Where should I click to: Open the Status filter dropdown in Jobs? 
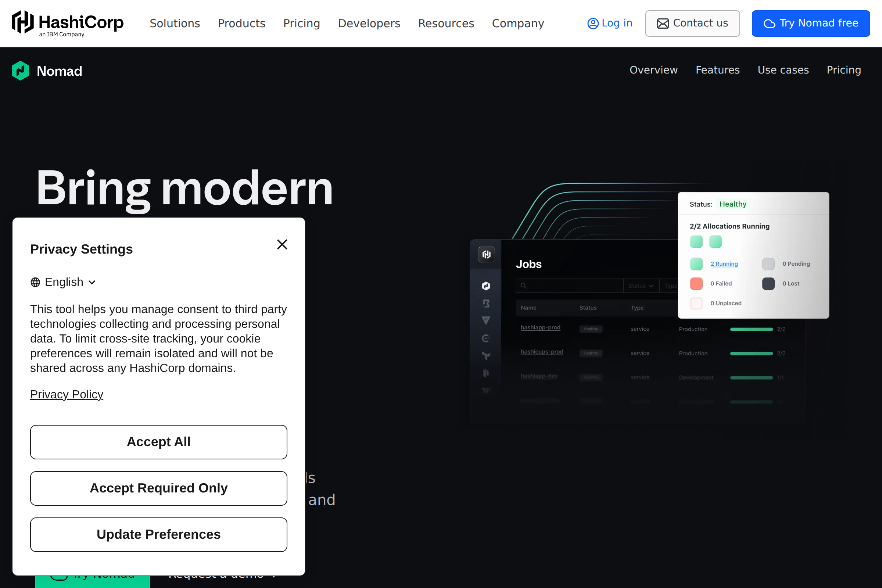click(x=641, y=286)
